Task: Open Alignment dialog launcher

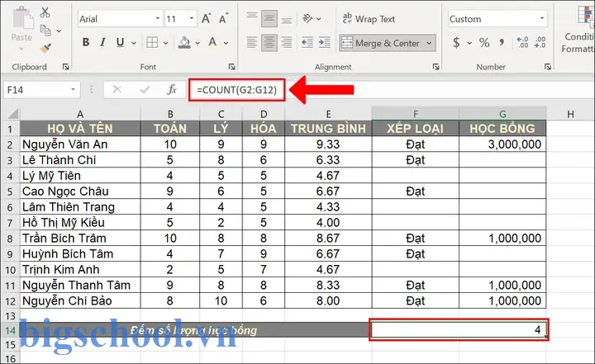Action: pos(436,67)
